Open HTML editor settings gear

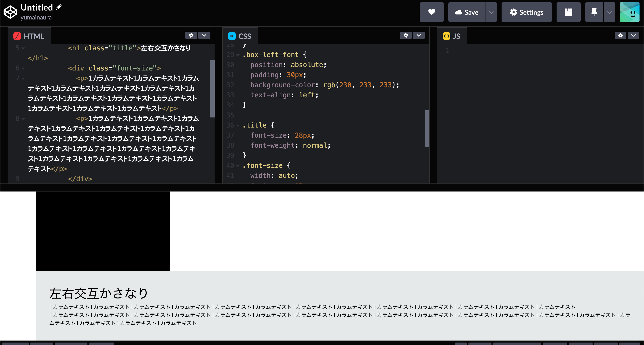coord(191,36)
